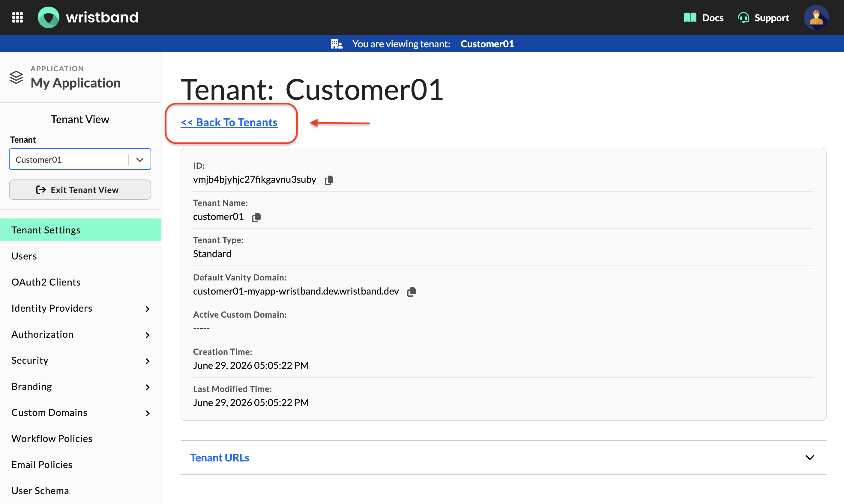Image resolution: width=844 pixels, height=504 pixels.
Task: Copy the default vanity domain
Action: click(x=411, y=292)
